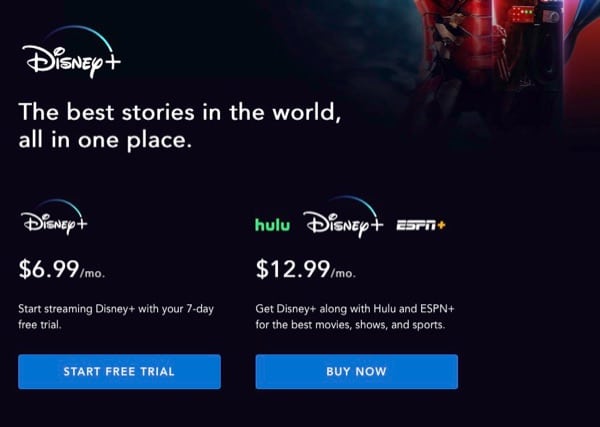The height and width of the screenshot is (427, 600).
Task: Click the "free trial." line under the $6.99 plan
Action: [40, 325]
